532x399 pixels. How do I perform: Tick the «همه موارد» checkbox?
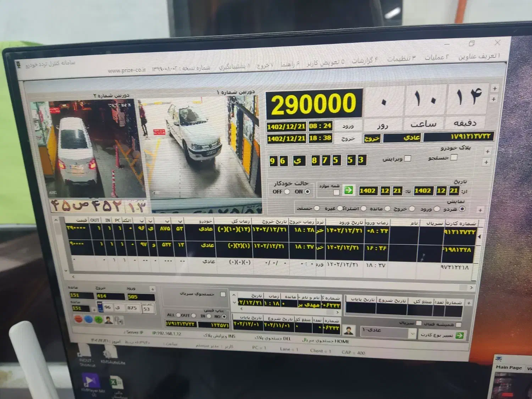click(x=337, y=192)
